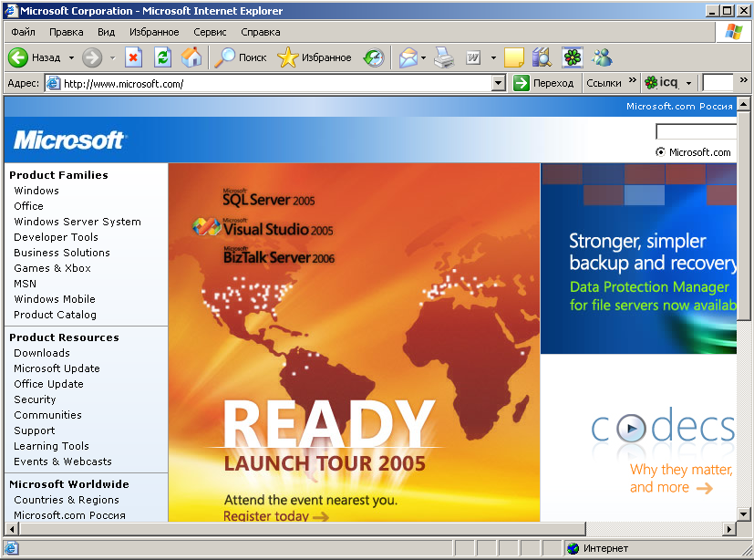The height and width of the screenshot is (560, 754).
Task: Open the Games & Xbox link
Action: [x=52, y=268]
